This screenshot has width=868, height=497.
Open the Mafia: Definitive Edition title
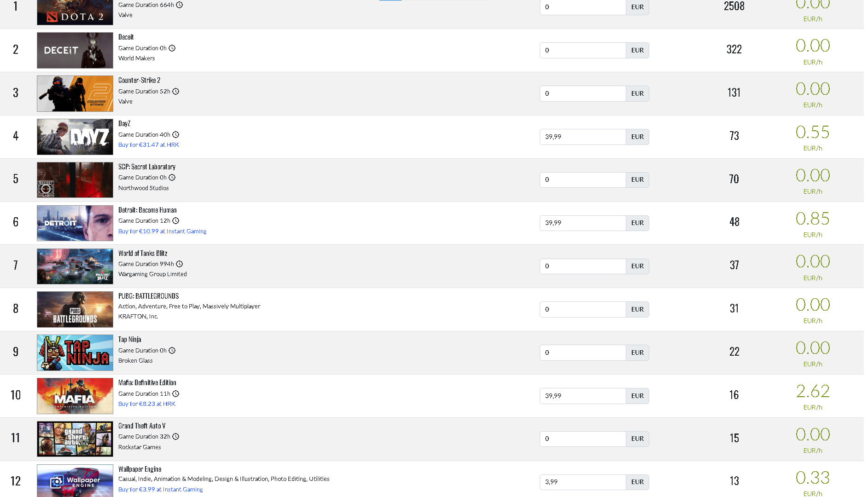click(x=147, y=383)
